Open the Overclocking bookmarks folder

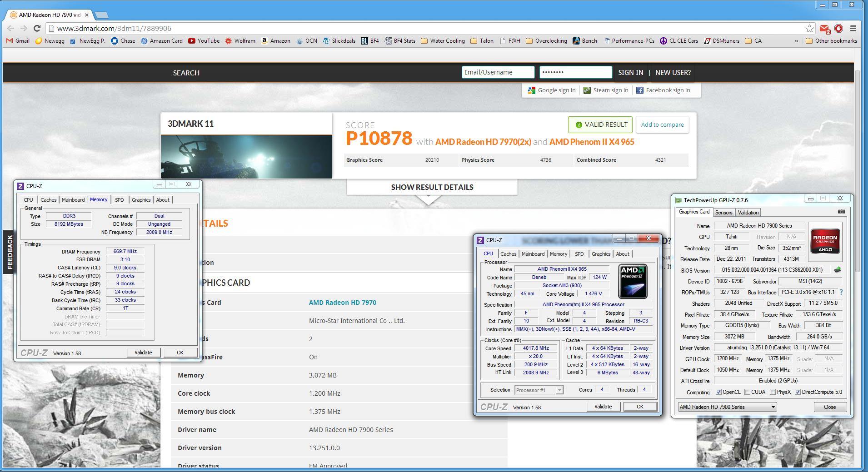tap(547, 41)
